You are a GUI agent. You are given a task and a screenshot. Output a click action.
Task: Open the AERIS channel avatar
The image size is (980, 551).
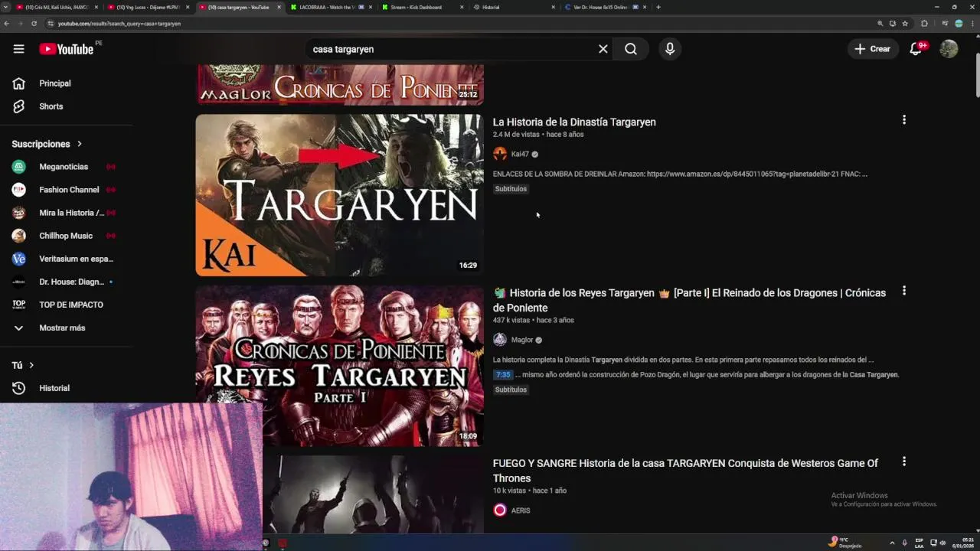500,510
